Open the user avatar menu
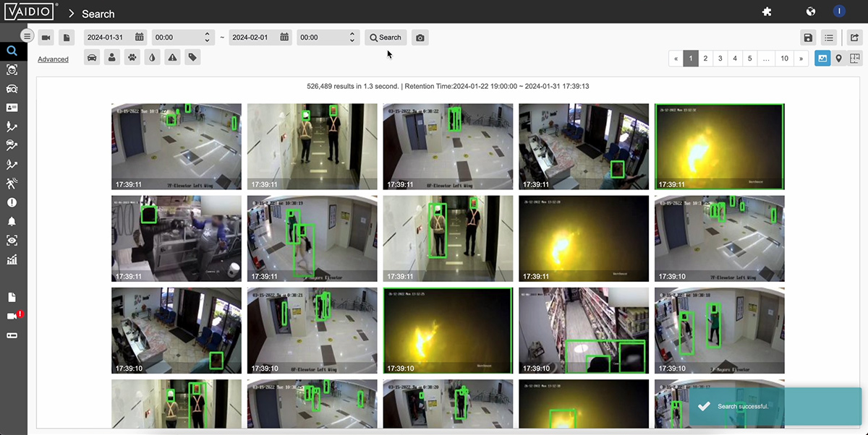This screenshot has height=435, width=868. (840, 11)
